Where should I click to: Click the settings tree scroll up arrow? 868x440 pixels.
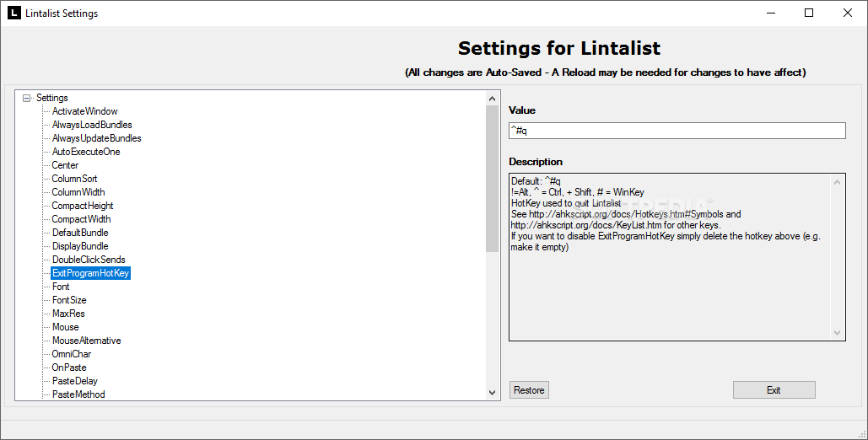coord(492,99)
